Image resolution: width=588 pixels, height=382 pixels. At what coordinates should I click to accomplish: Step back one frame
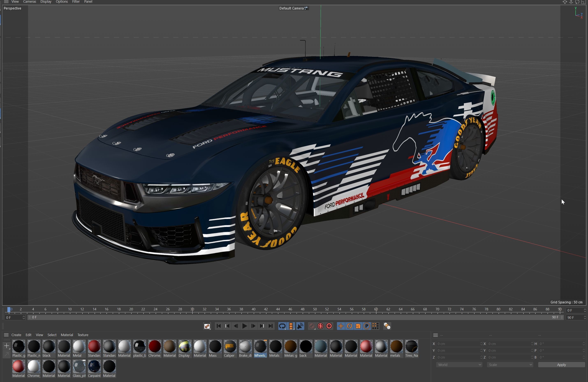pyautogui.click(x=236, y=326)
